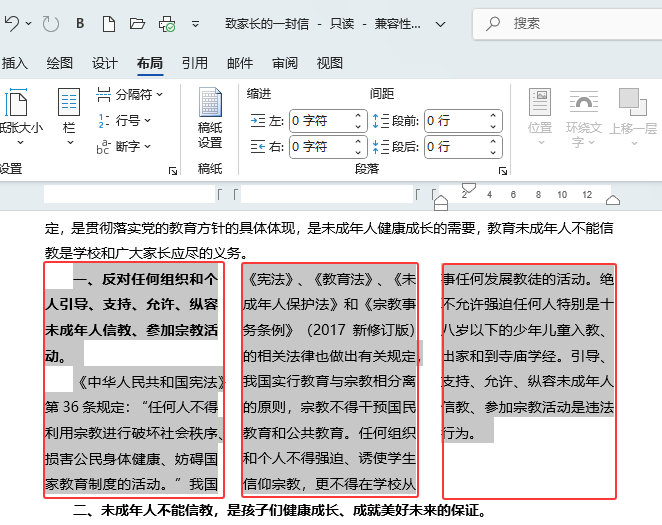Increase the right indent value
Screen dimensions: 662x525
click(358, 141)
